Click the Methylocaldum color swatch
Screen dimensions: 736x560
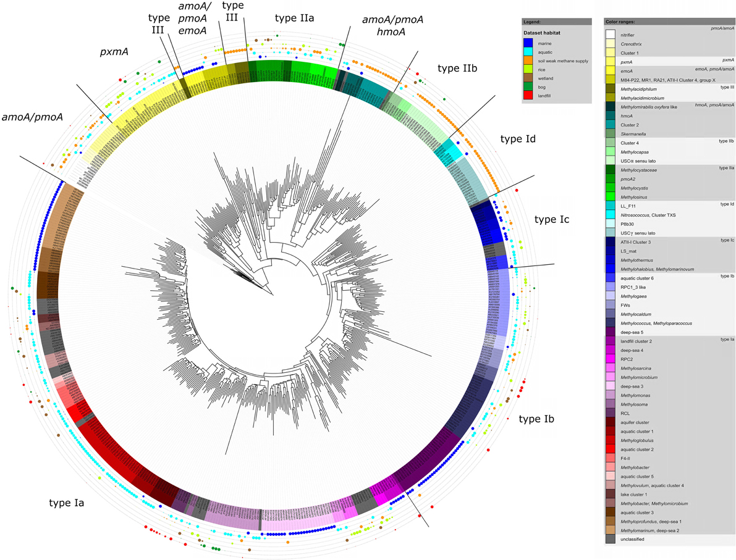point(610,314)
